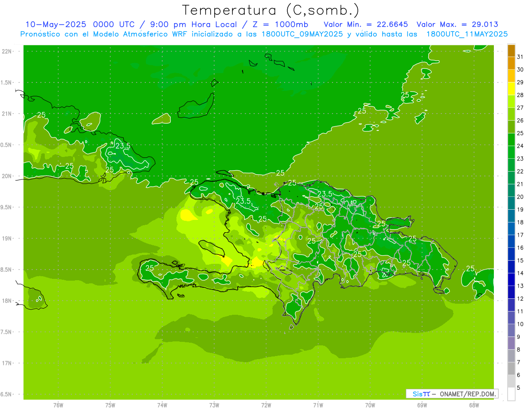
Task: Click the '21N' latitude axis label
Action: tap(7, 114)
